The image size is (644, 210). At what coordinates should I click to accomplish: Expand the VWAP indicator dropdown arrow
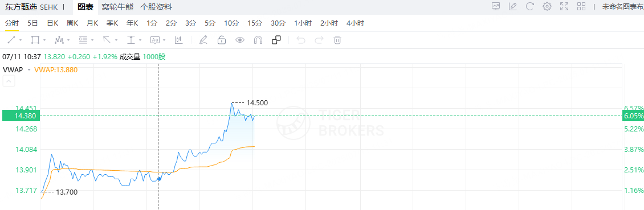pos(28,70)
